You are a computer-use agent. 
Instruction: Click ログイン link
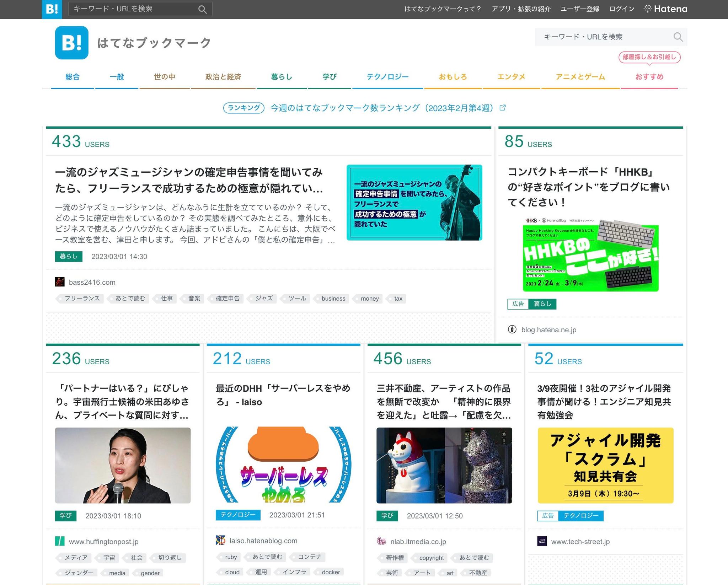coord(622,9)
